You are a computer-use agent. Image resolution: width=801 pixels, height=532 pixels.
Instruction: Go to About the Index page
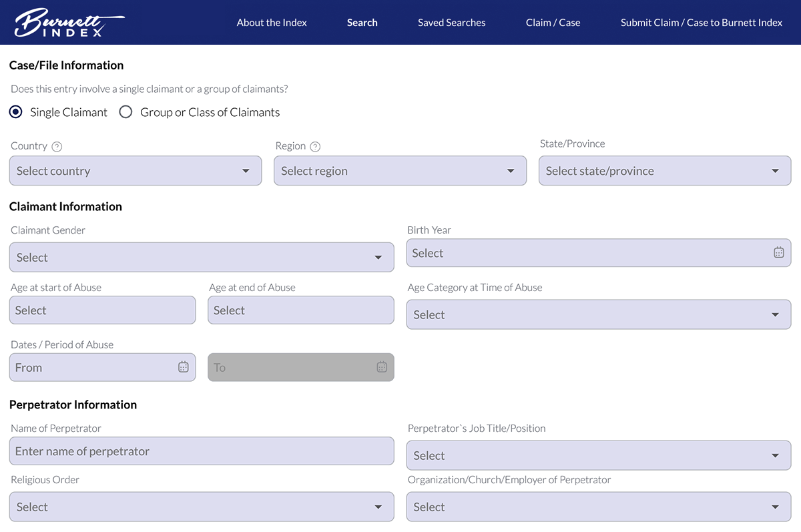(x=272, y=23)
